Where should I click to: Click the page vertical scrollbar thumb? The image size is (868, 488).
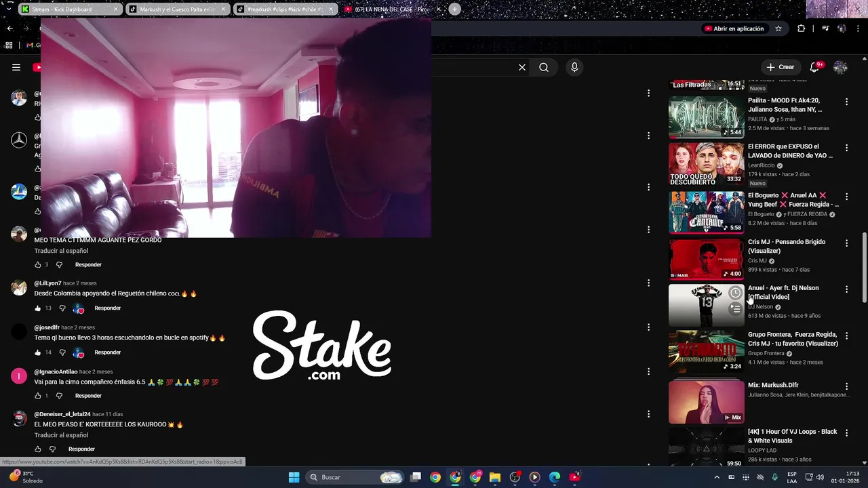[864, 267]
